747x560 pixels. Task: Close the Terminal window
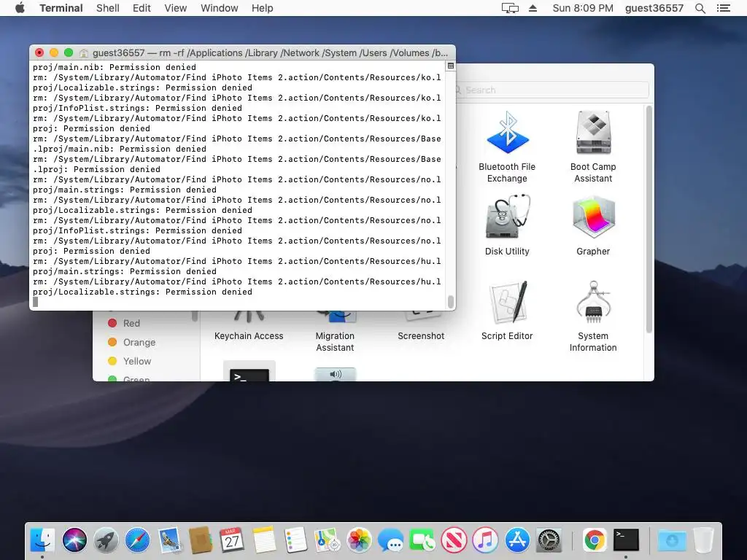tap(39, 52)
